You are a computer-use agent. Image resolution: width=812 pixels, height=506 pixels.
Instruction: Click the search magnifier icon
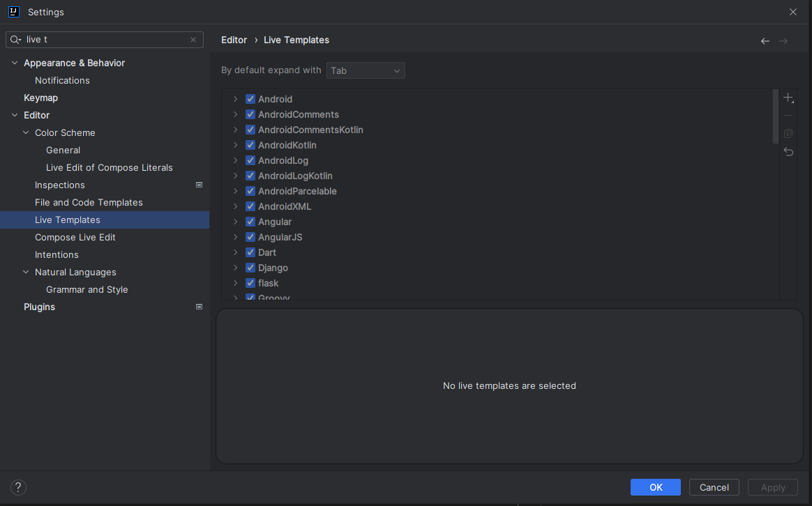[x=15, y=40]
